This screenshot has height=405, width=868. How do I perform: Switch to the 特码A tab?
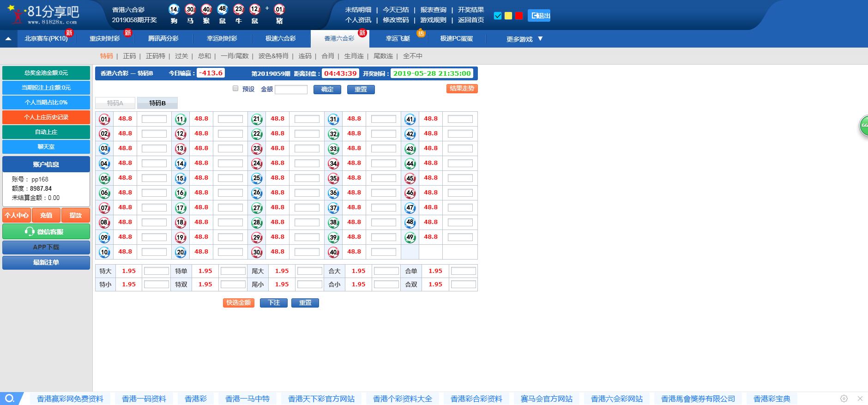[x=115, y=103]
